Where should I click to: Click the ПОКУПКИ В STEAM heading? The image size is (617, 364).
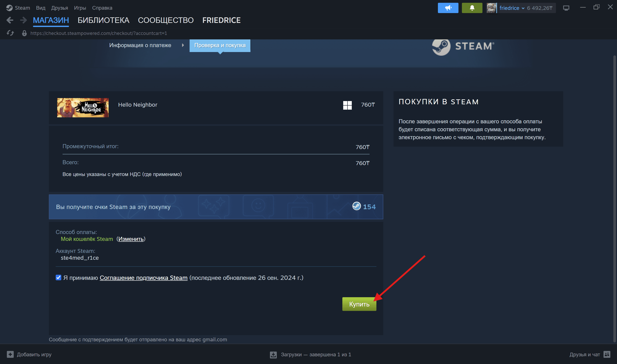pyautogui.click(x=439, y=101)
